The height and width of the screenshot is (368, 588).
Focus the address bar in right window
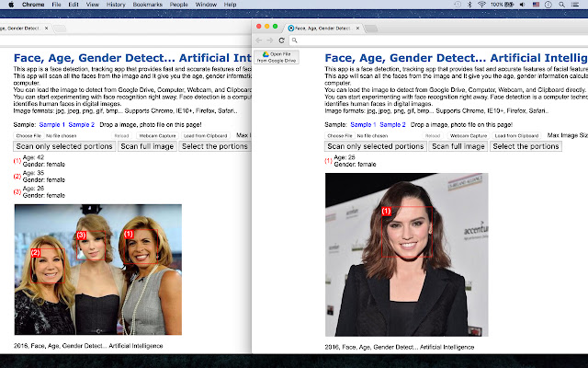point(439,40)
